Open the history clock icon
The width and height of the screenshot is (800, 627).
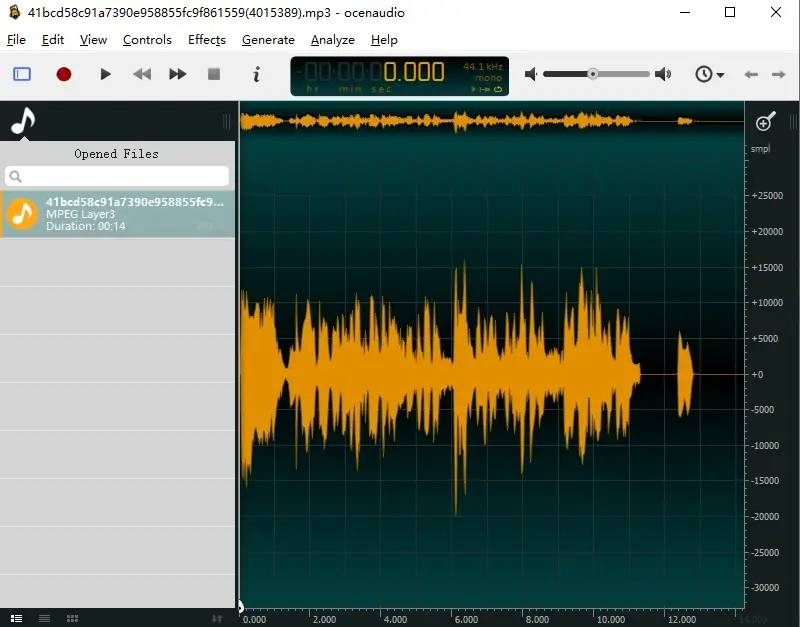coord(703,74)
